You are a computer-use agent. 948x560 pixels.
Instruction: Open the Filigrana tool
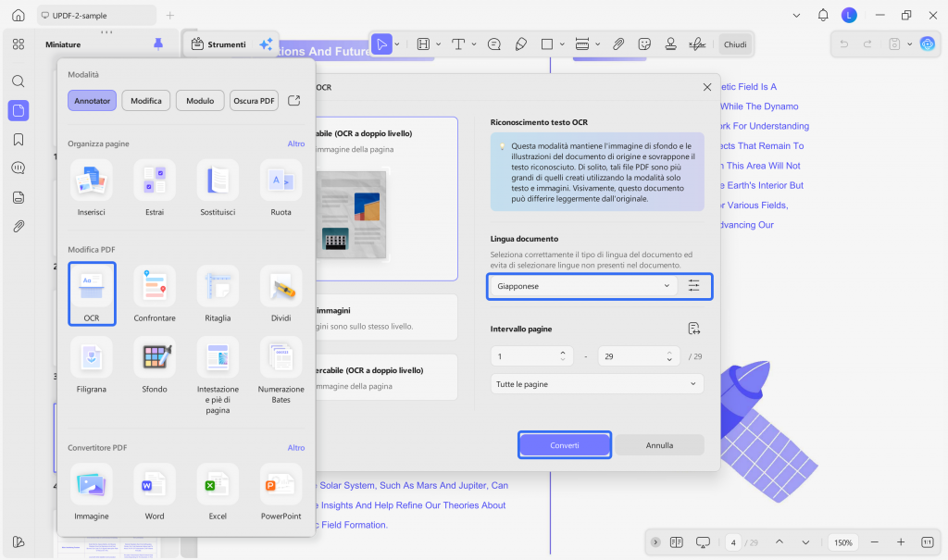click(92, 365)
